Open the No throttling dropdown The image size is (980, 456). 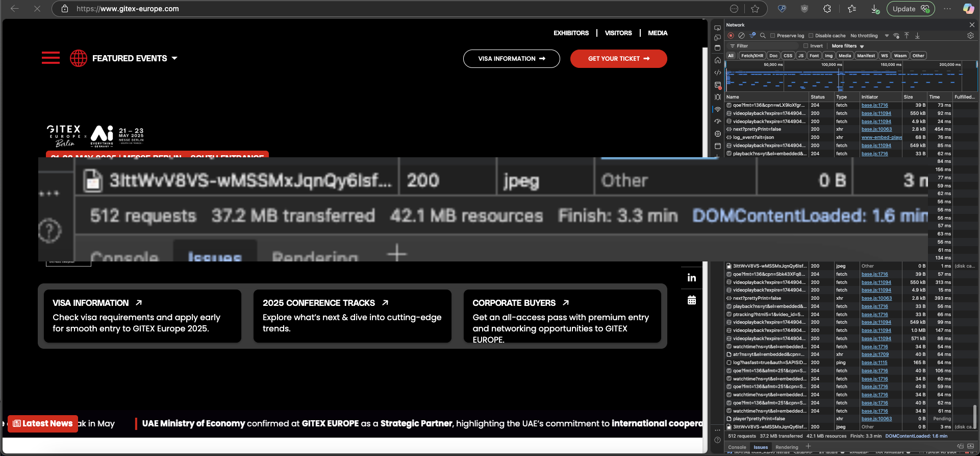(x=869, y=36)
